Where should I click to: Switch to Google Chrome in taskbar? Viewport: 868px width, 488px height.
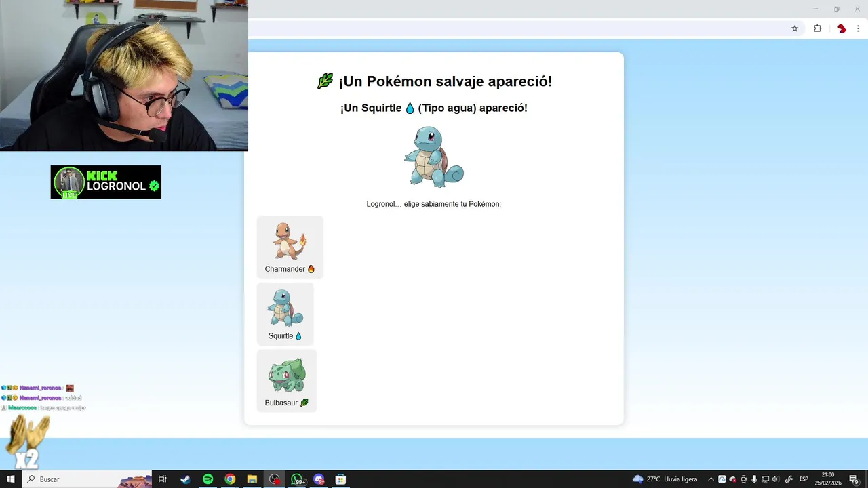coord(230,479)
